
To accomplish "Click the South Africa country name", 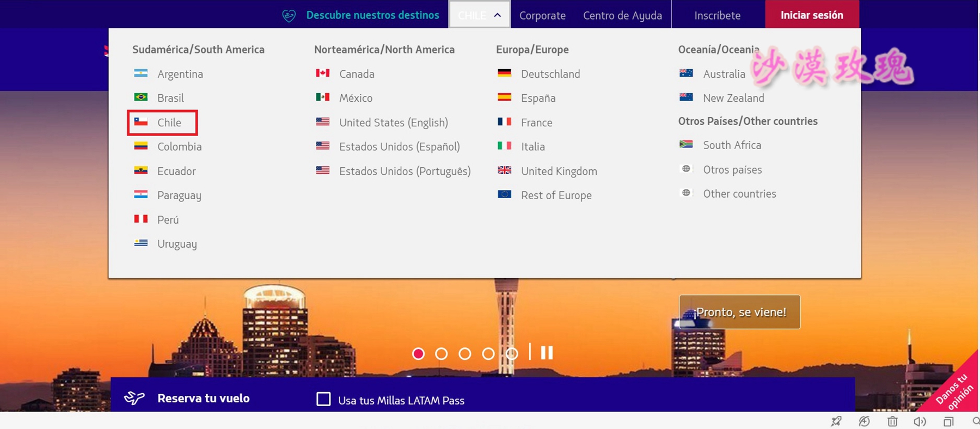I will click(x=732, y=145).
